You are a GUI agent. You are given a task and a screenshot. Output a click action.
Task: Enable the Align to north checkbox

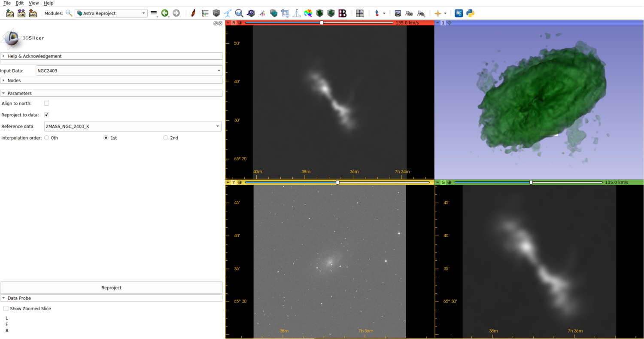click(x=46, y=103)
